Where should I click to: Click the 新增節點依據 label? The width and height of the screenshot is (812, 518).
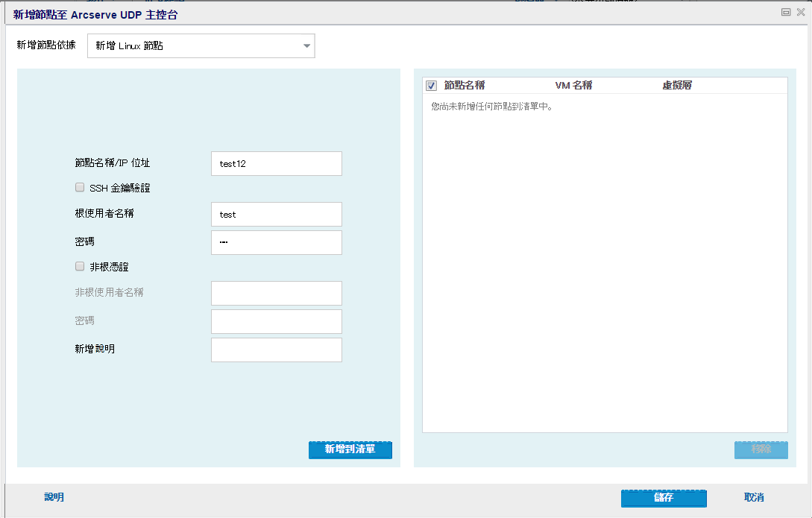coord(46,45)
